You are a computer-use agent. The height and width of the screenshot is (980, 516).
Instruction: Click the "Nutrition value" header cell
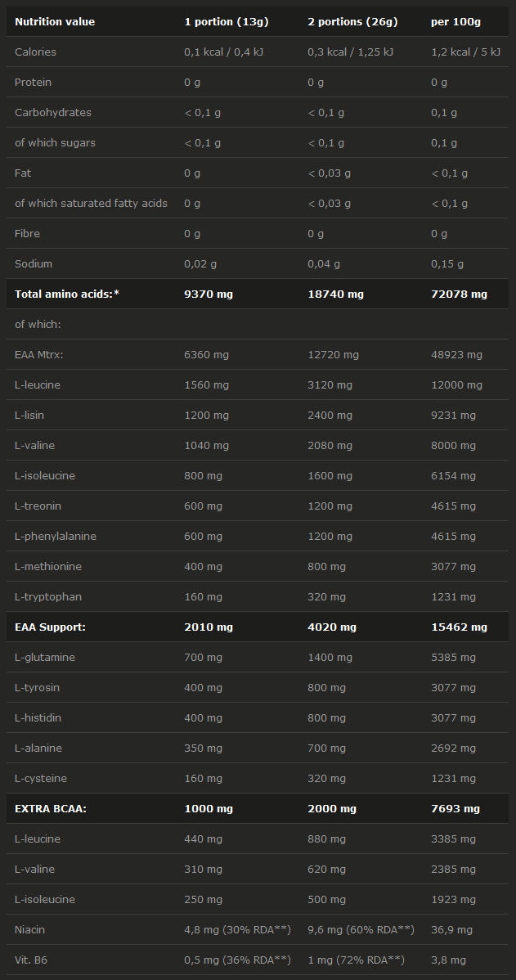pos(55,21)
